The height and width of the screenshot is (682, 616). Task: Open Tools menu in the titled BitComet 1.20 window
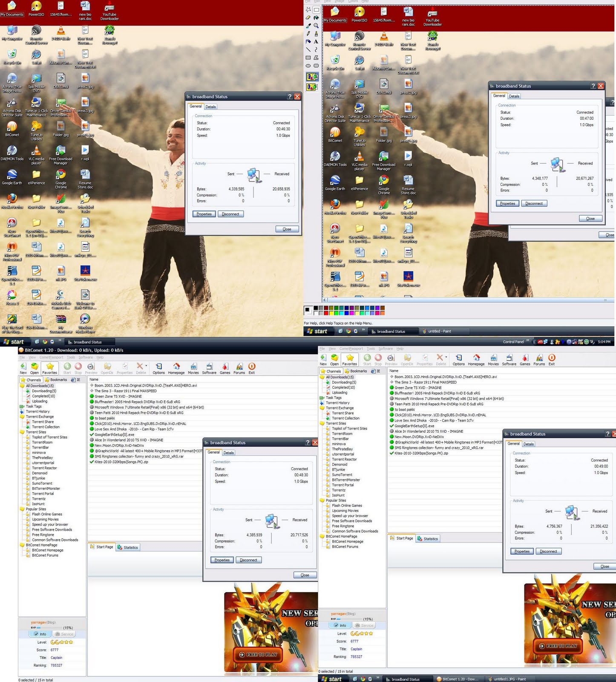pos(71,357)
